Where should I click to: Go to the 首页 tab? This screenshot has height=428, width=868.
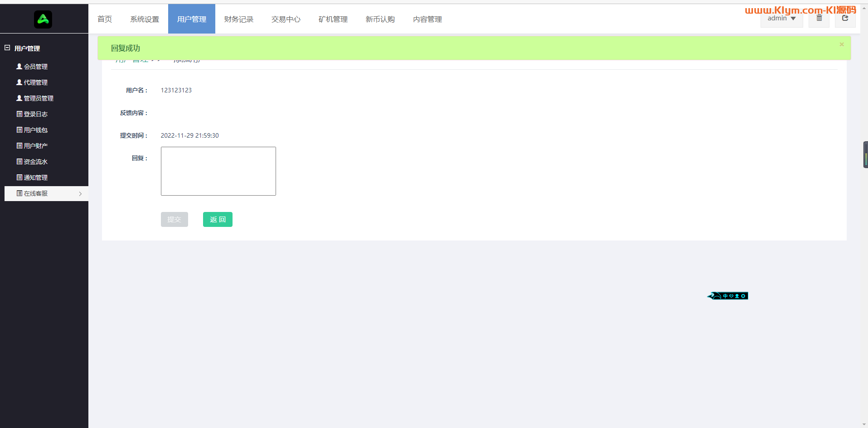pyautogui.click(x=105, y=19)
